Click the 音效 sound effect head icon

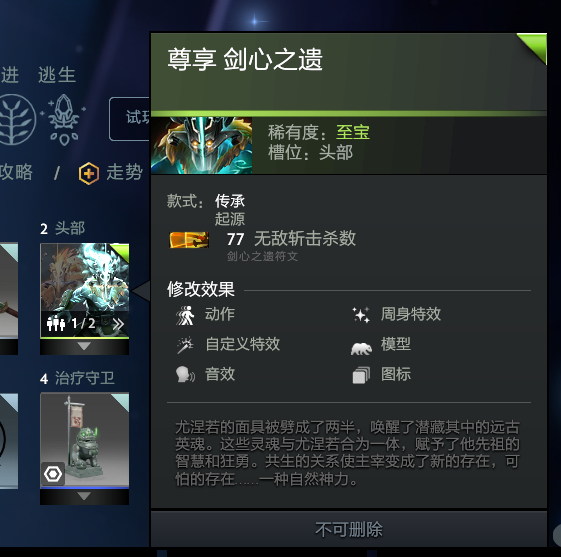185,375
